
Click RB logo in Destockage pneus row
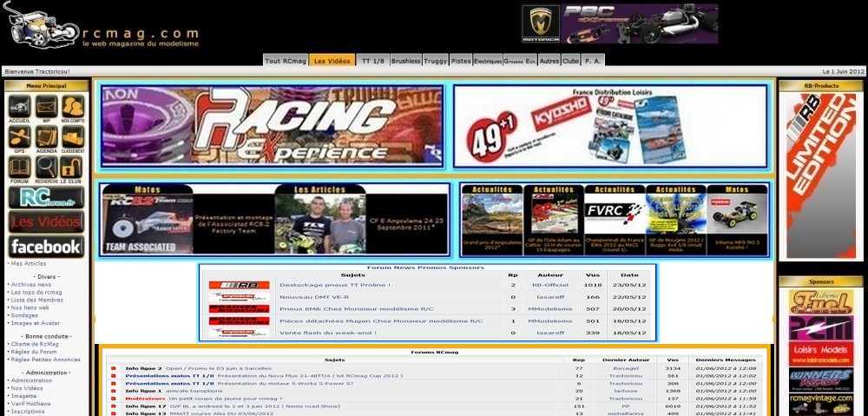coord(240,285)
